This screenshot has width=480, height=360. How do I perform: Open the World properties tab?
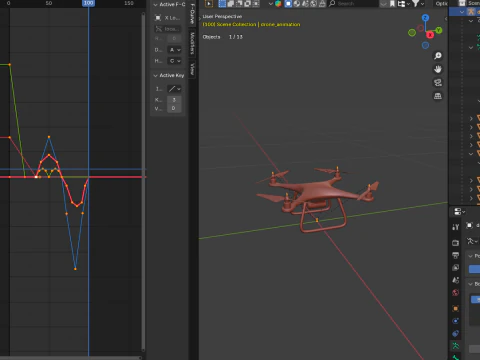coord(455,293)
